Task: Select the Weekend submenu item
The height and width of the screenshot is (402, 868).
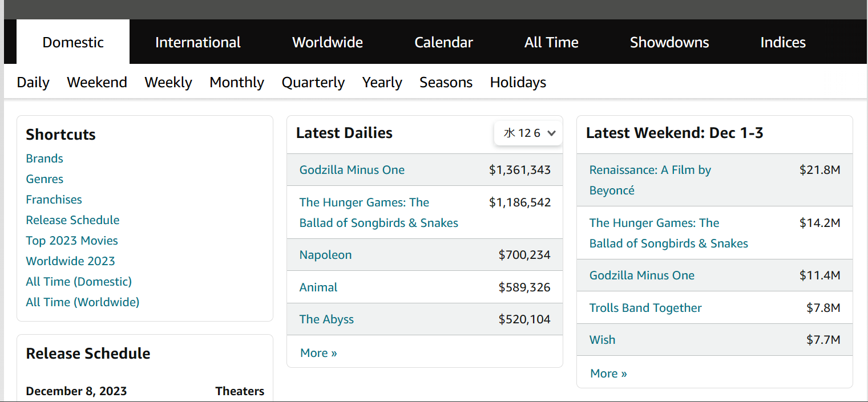Action: pos(97,83)
